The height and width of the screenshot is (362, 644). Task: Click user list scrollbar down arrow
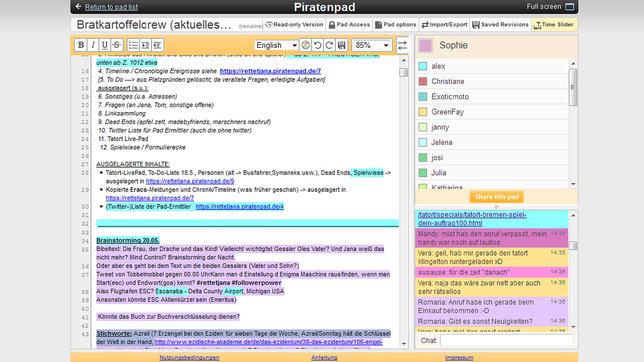573,184
